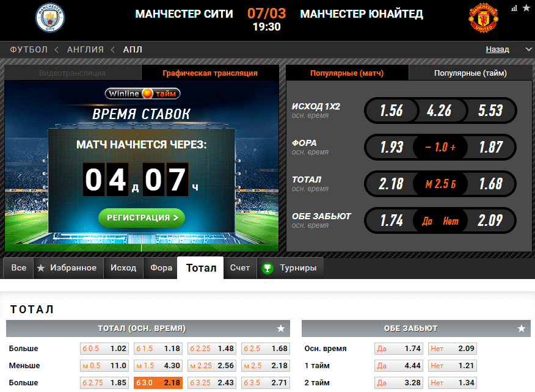Viewport: 535px width, 392px height.
Task: Open match statistics bar chart icon
Action: click(x=514, y=8)
